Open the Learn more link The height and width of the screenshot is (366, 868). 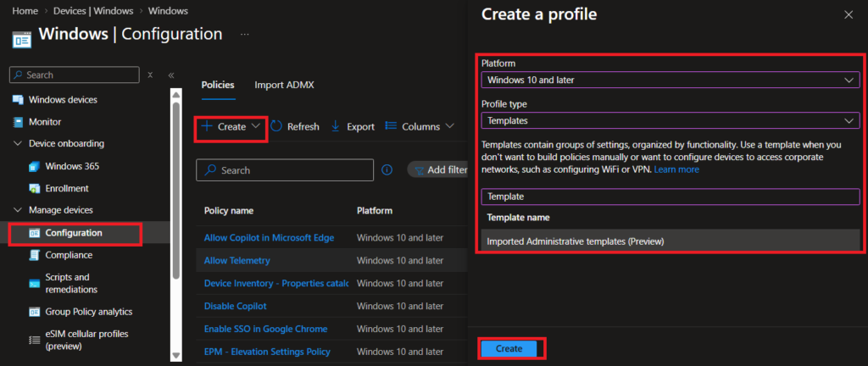tap(676, 169)
